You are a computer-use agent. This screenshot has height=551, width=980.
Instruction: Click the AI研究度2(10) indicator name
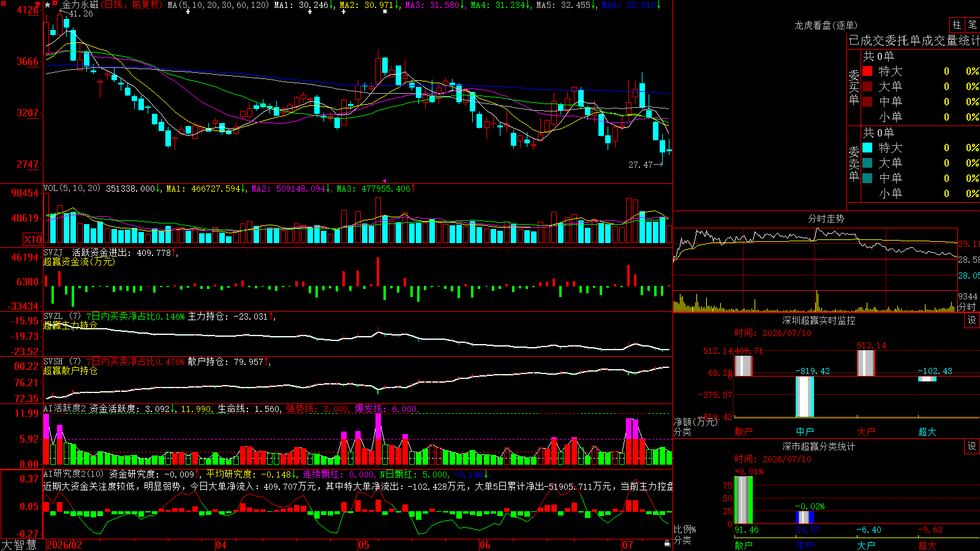[x=73, y=474]
